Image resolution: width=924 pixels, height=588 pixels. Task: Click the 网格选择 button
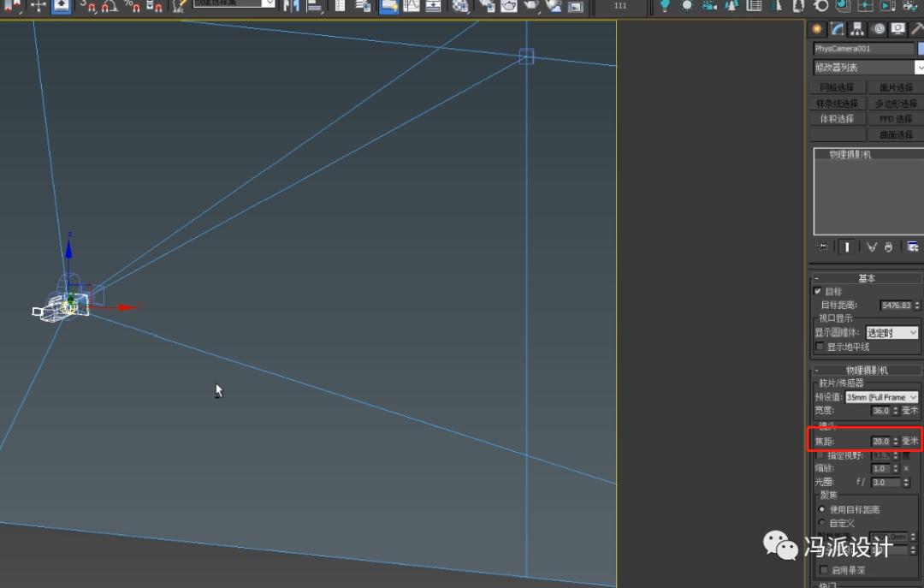(x=837, y=87)
